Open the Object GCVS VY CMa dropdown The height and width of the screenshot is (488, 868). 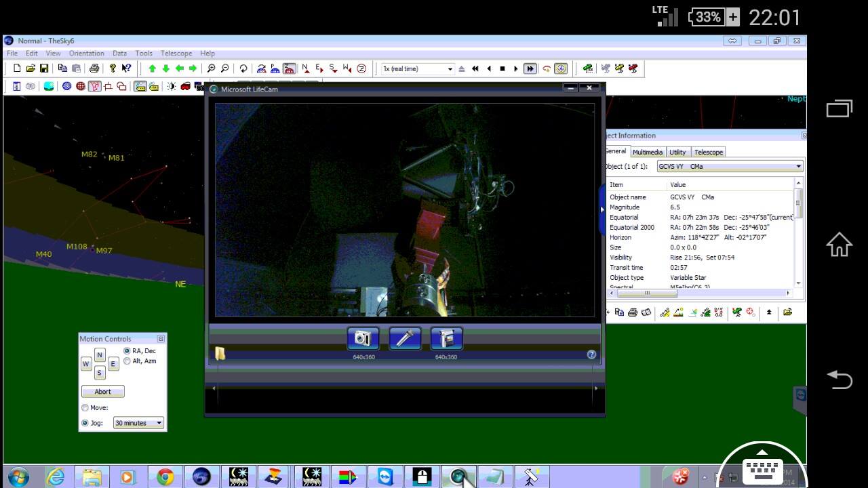click(798, 166)
